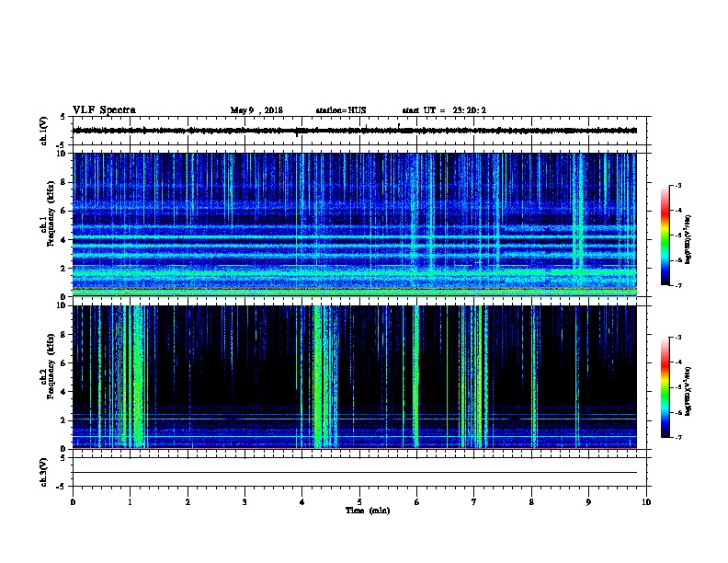The height and width of the screenshot is (563, 728).
Task: Click the ch.1 spectrogram color scale bar
Action: [665, 236]
